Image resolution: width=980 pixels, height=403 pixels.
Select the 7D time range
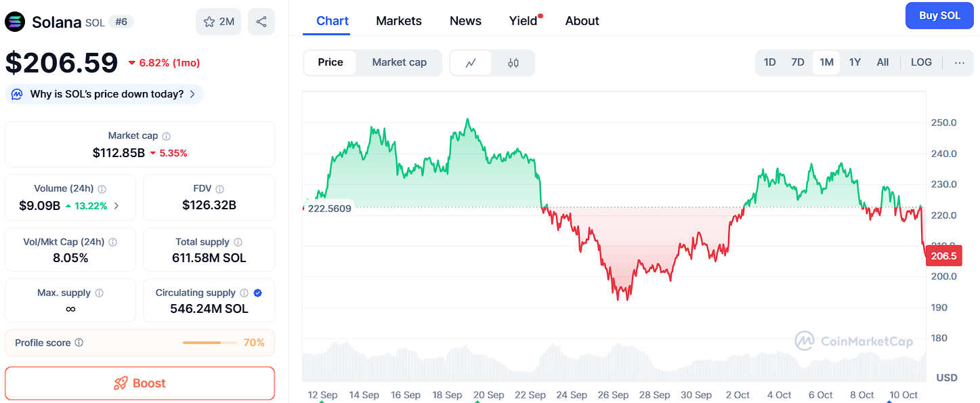tap(798, 62)
